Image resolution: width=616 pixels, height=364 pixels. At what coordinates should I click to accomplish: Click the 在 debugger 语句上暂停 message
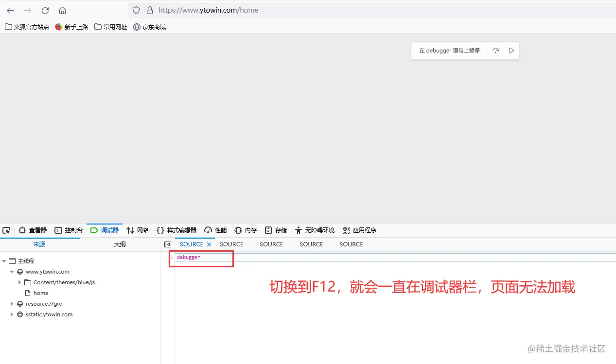tap(449, 51)
